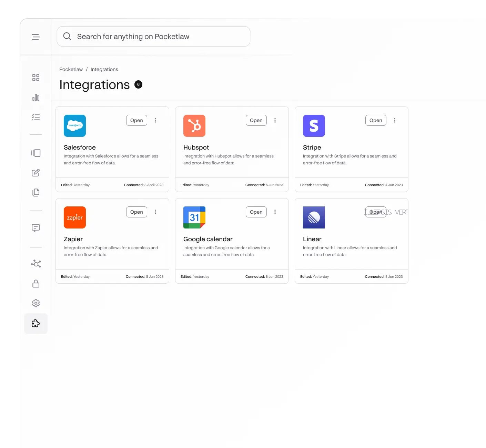The height and width of the screenshot is (448, 486).
Task: Click 'Connected: 4 Jun 2023' on Stripe card
Action: point(384,185)
